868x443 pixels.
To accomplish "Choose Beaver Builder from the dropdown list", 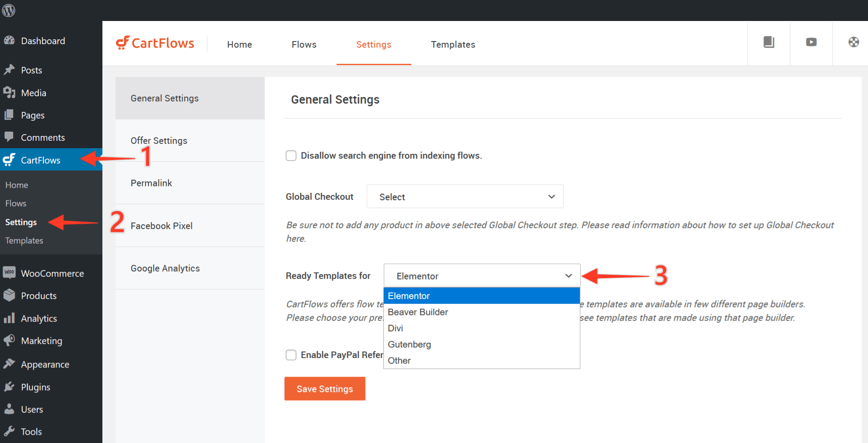I will click(418, 312).
